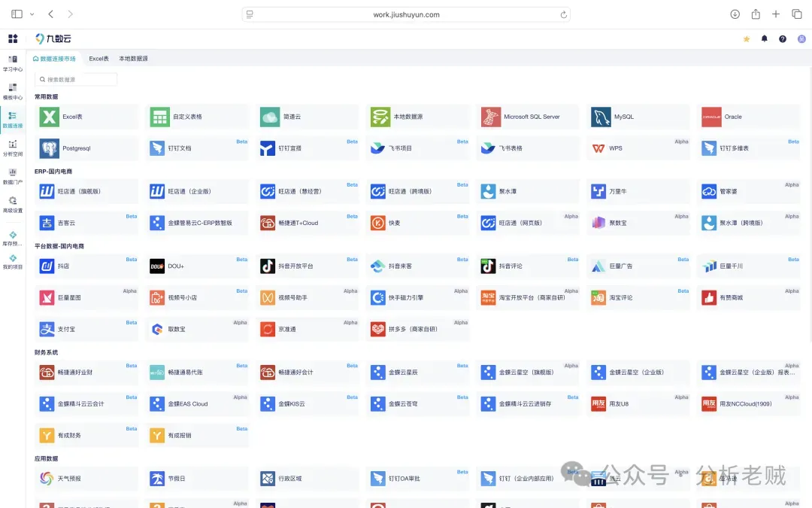Open the 钉钉OA审批 card
Viewport: 812px width, 508px height.
417,479
